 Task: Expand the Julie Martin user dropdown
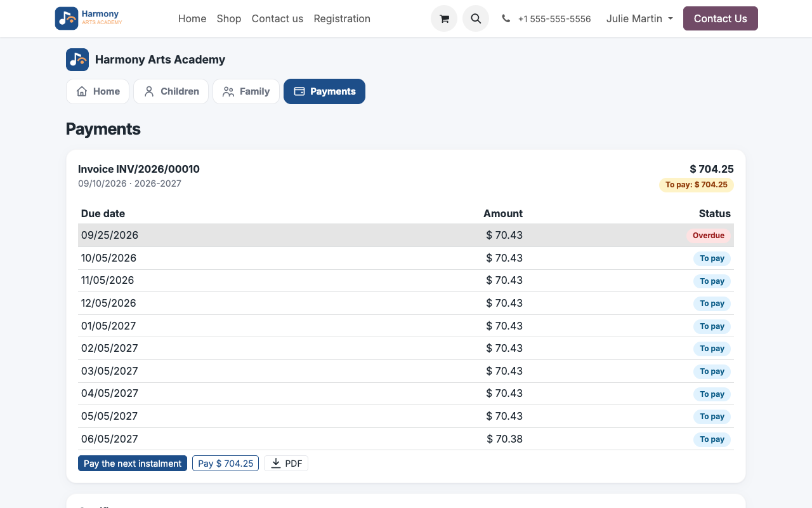(x=639, y=18)
